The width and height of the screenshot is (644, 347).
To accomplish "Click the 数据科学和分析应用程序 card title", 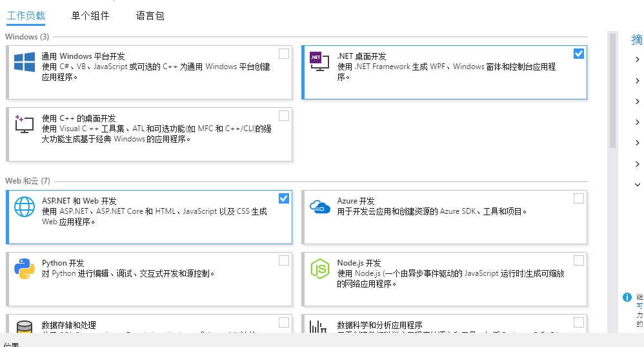I will 380,325.
